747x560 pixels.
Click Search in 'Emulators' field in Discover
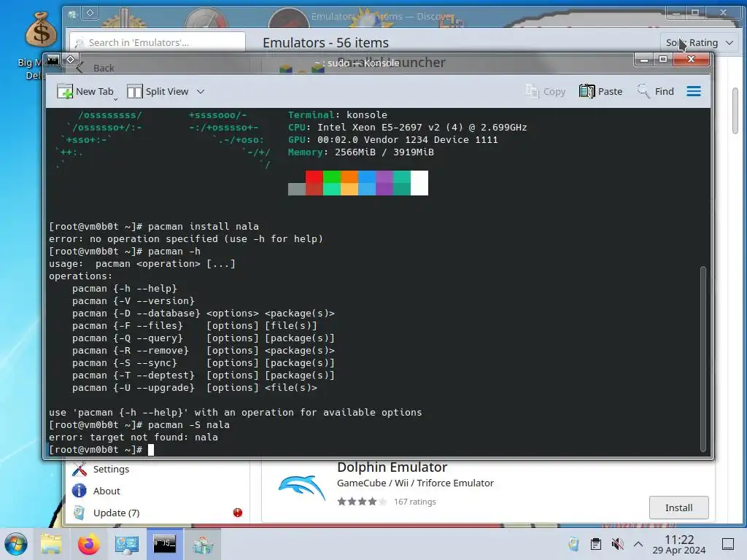pos(158,42)
